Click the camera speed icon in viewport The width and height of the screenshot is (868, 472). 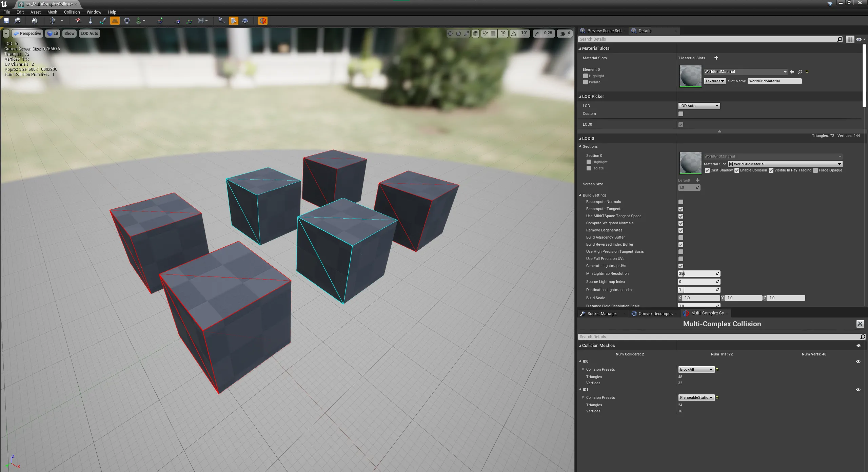click(x=563, y=33)
